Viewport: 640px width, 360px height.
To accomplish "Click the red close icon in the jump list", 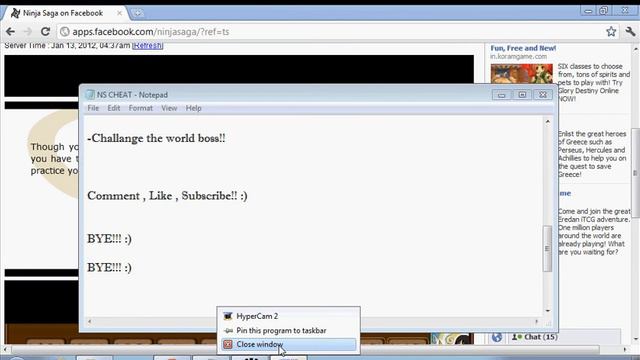I will click(228, 344).
